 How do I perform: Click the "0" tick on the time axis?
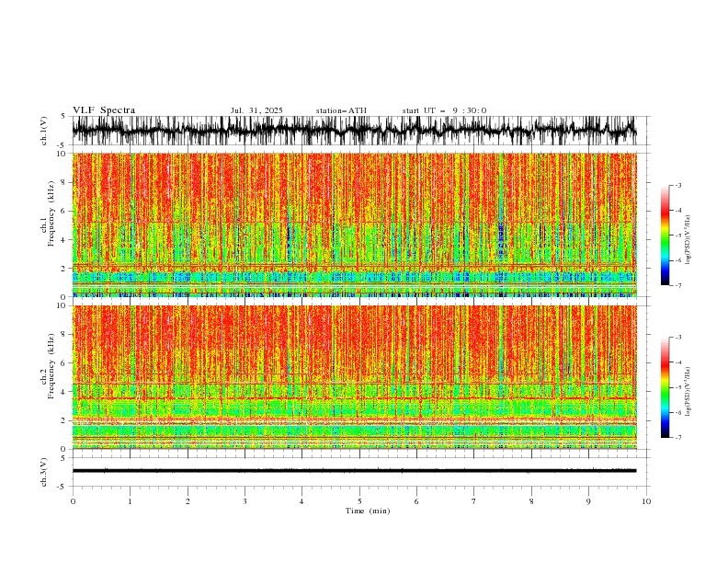click(73, 501)
